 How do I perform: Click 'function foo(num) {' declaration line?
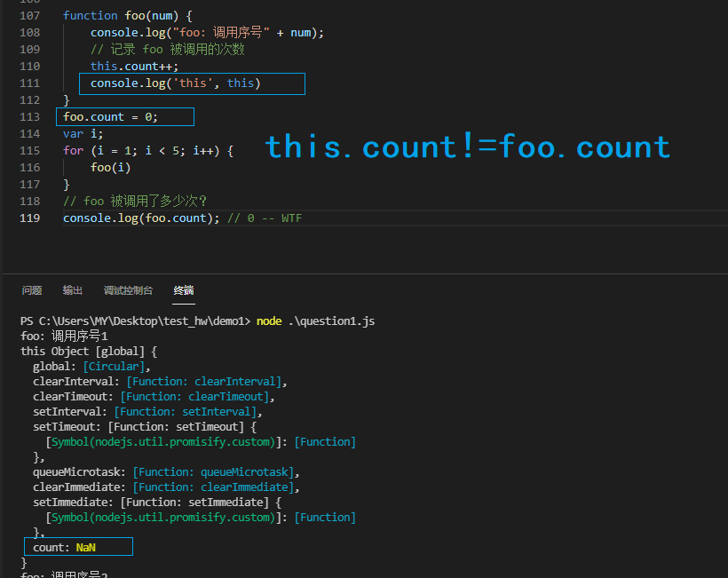click(128, 16)
